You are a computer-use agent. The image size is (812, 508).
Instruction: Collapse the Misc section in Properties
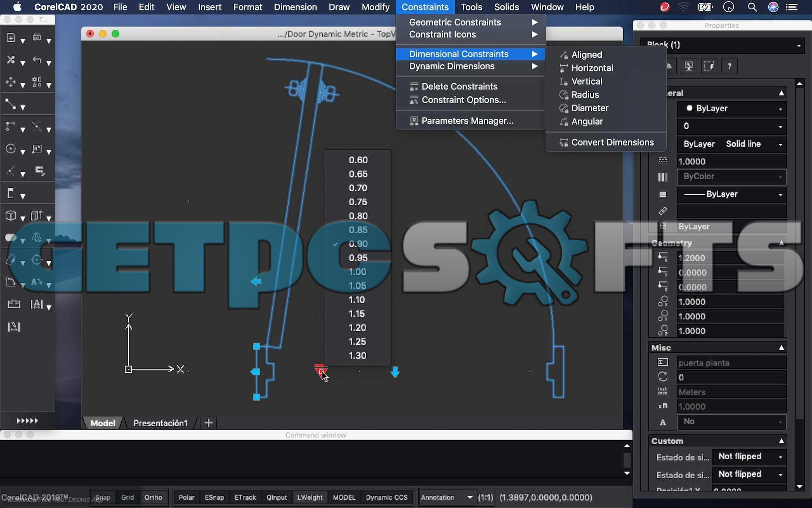[781, 347]
